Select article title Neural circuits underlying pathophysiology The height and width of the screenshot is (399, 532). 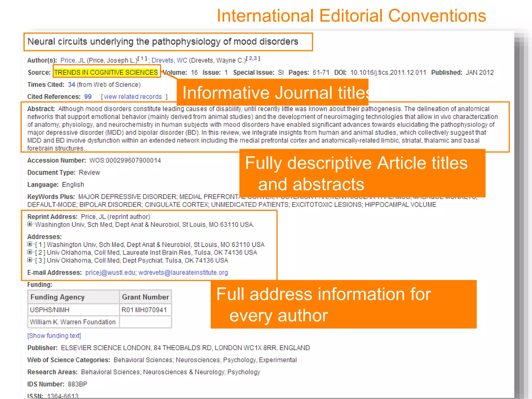click(163, 42)
